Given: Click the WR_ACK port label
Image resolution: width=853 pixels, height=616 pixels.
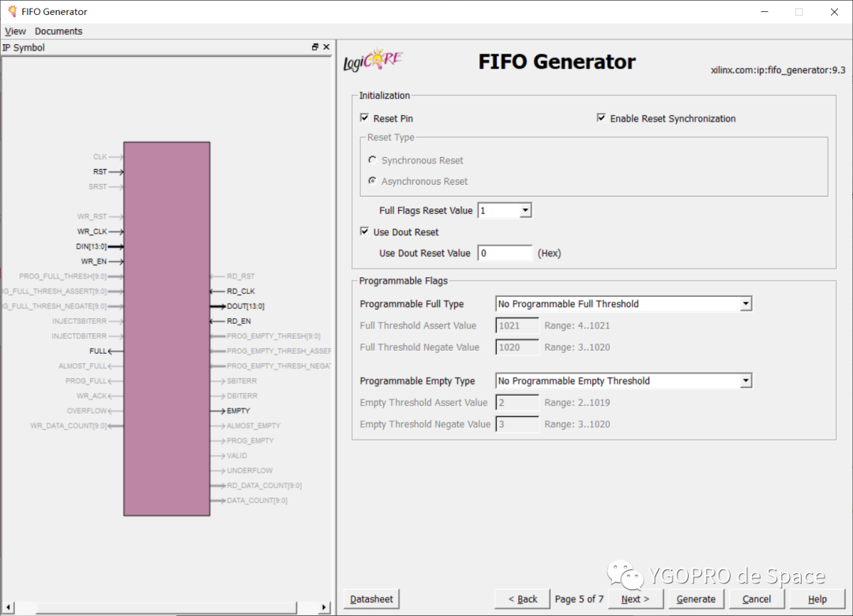Looking at the screenshot, I should tap(92, 396).
